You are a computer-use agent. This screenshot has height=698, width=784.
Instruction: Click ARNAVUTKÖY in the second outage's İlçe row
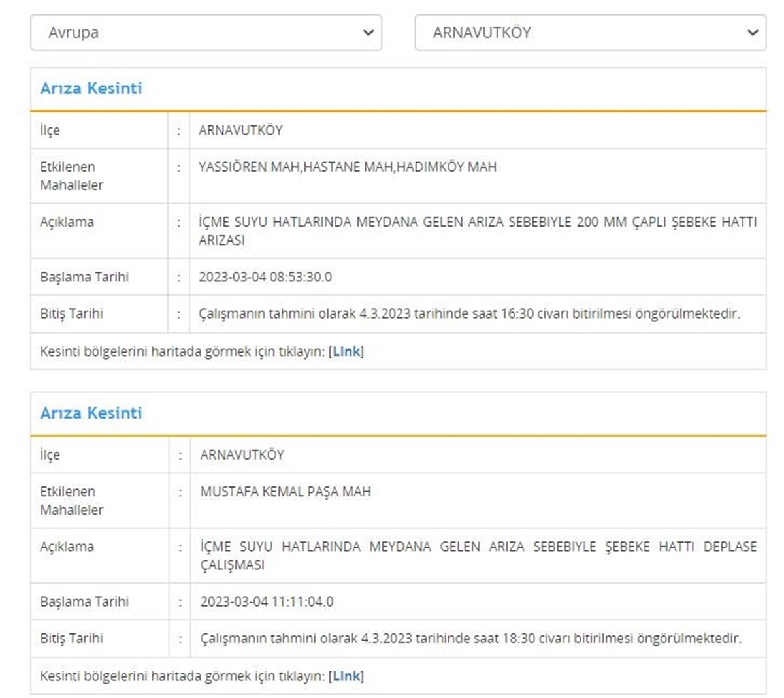pos(242,454)
